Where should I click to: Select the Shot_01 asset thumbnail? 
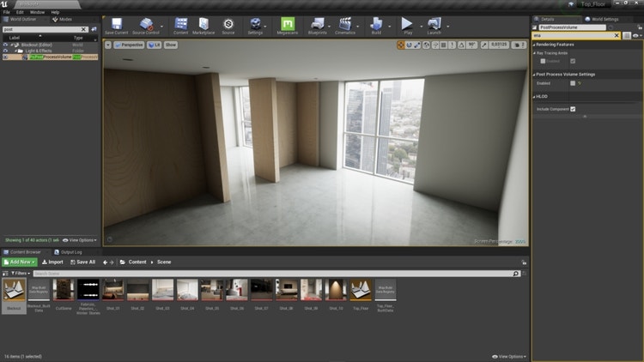point(113,290)
